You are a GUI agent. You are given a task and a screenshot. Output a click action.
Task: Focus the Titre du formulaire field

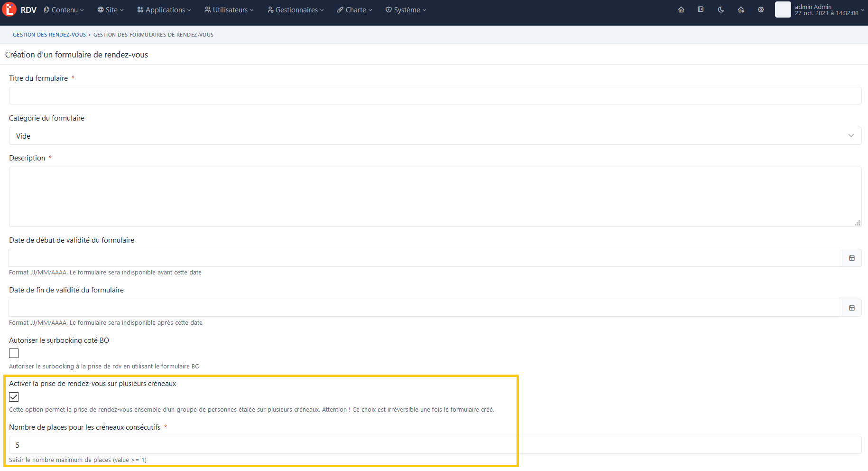click(435, 95)
